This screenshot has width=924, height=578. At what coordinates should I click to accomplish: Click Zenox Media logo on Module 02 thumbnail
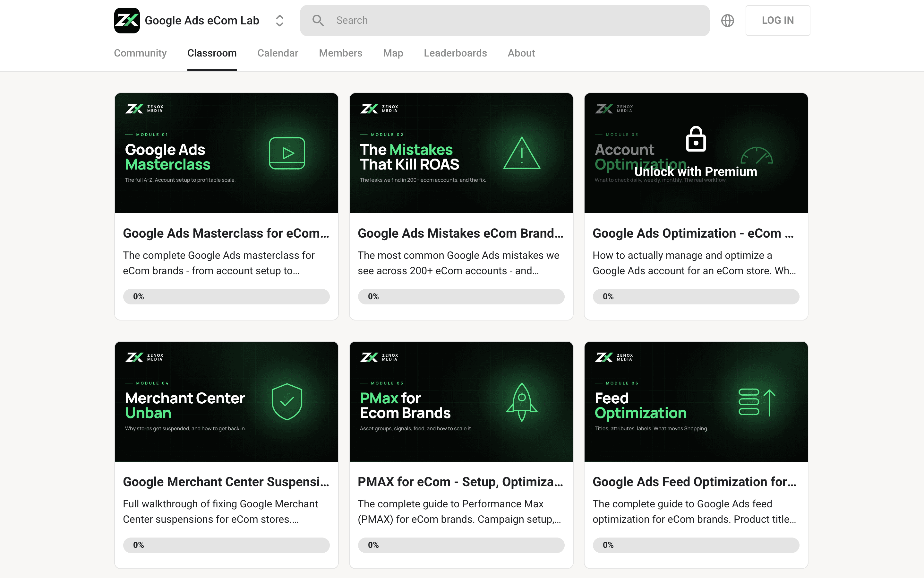(379, 109)
